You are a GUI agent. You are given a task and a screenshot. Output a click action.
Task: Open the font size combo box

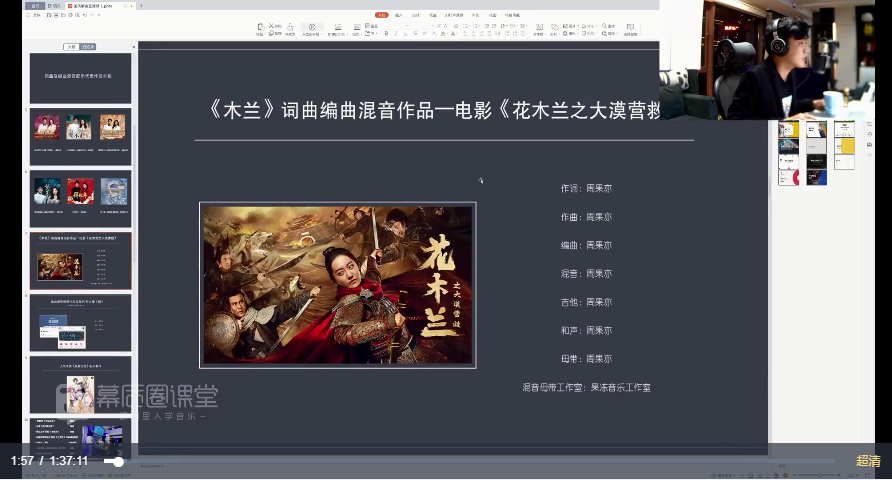click(422, 26)
